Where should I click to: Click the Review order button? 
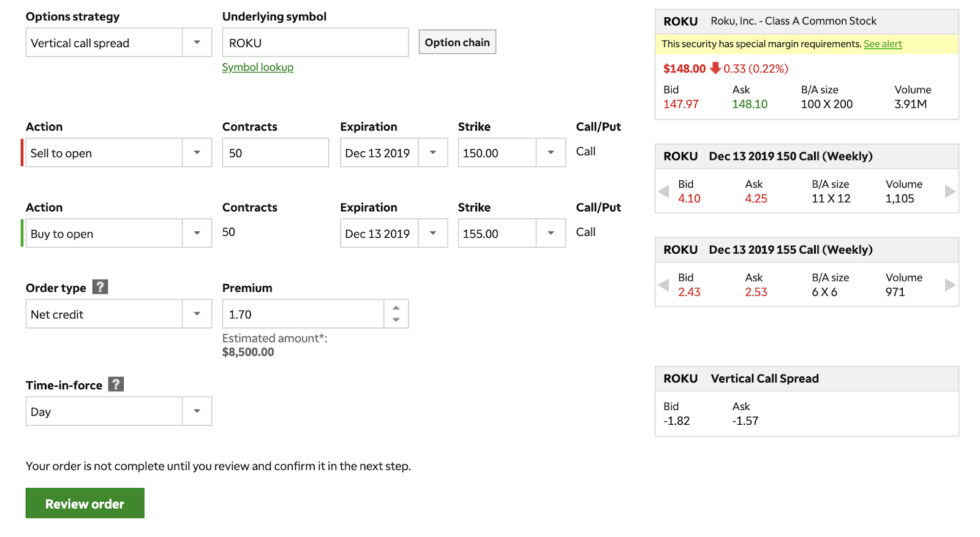click(85, 503)
